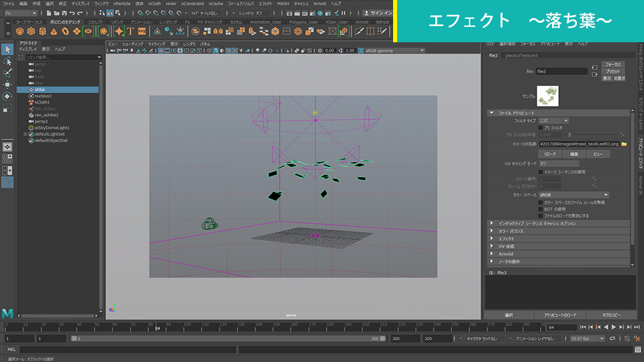Check the BOT の使用 option
This screenshot has width=644, height=362.
point(541,208)
